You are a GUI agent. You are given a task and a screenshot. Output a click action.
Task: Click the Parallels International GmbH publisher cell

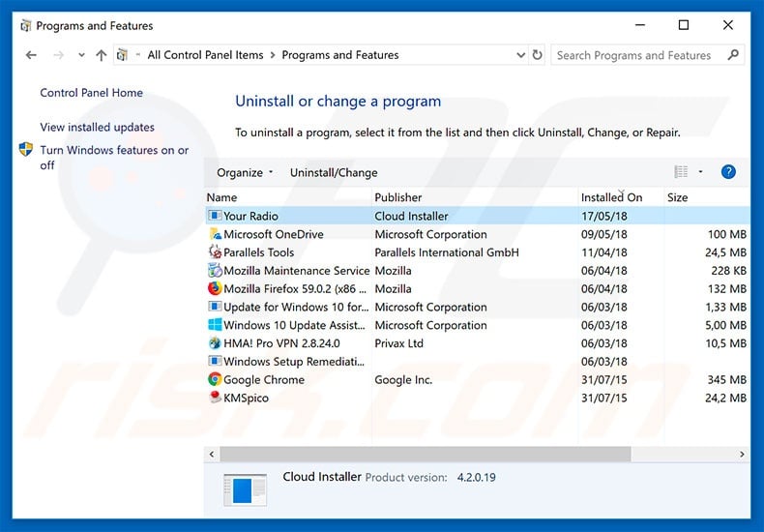(447, 252)
